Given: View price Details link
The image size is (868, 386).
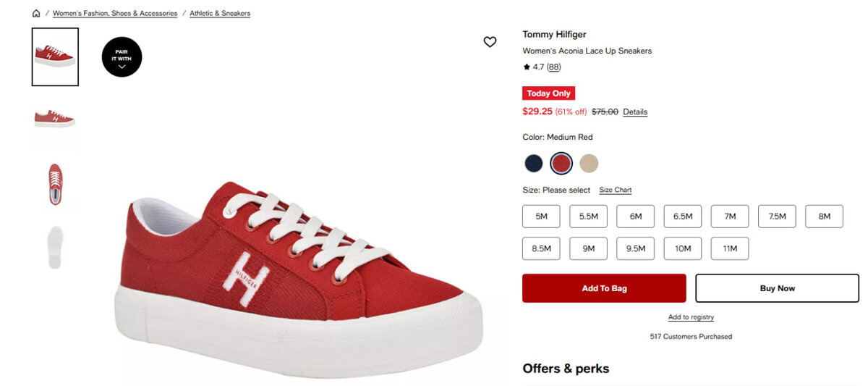Looking at the screenshot, I should [x=635, y=112].
